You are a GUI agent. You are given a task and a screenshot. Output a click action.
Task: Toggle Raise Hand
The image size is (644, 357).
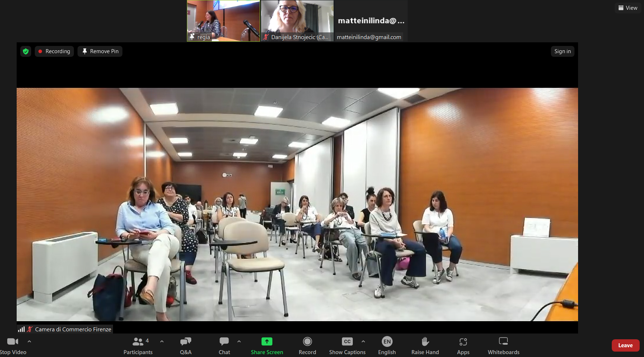coord(425,346)
